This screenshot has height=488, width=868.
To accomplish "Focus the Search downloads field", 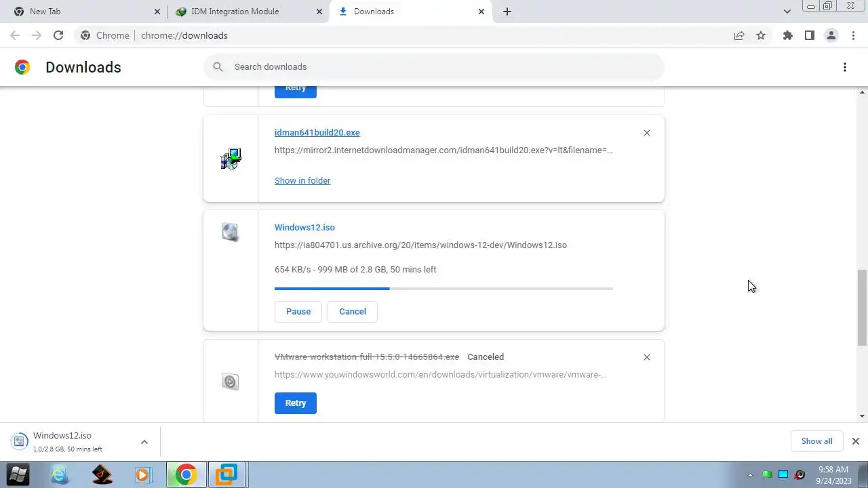I will click(434, 66).
